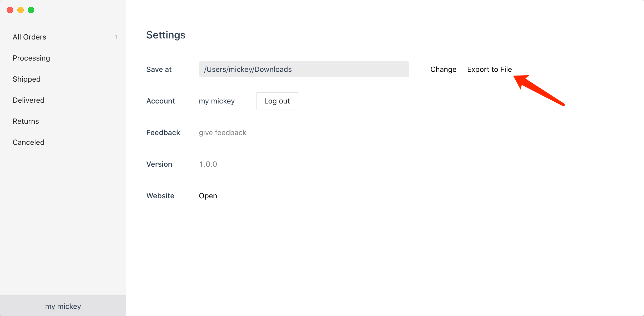Click my mickey at sidebar bottom

(x=63, y=306)
